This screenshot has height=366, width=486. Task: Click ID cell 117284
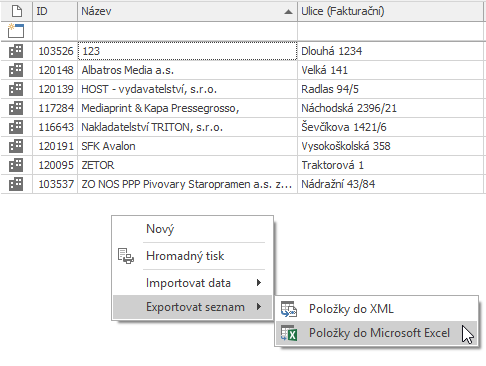tap(55, 108)
